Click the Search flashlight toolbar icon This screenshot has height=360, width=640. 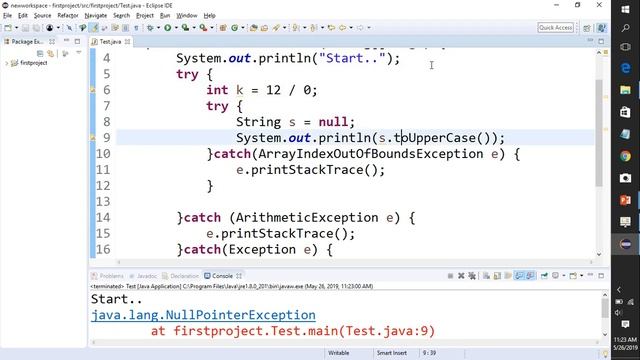pos(276,28)
